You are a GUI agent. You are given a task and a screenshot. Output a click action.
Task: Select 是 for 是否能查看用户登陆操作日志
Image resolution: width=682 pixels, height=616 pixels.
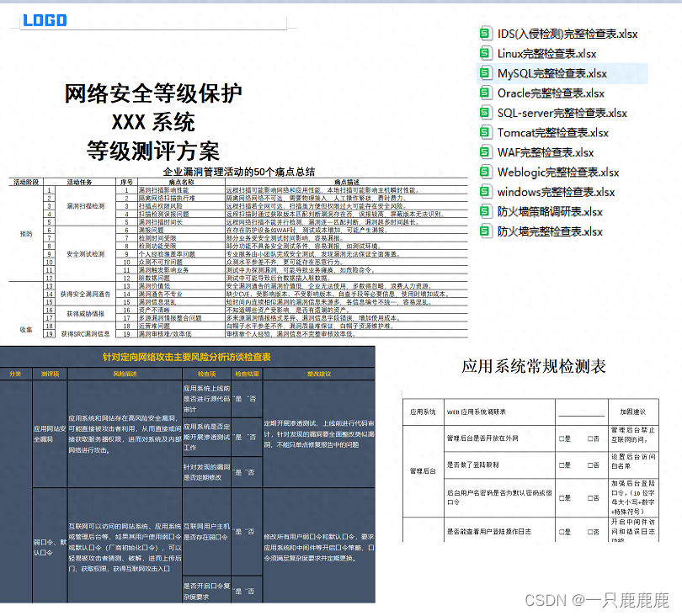click(x=565, y=532)
